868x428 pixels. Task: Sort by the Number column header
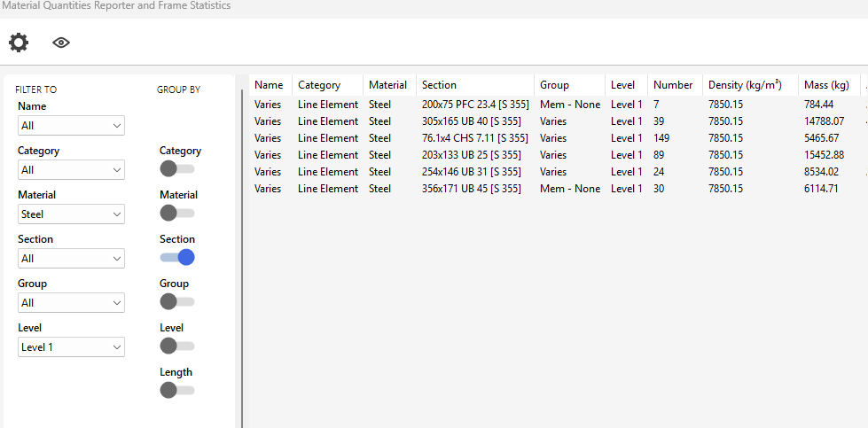click(676, 85)
